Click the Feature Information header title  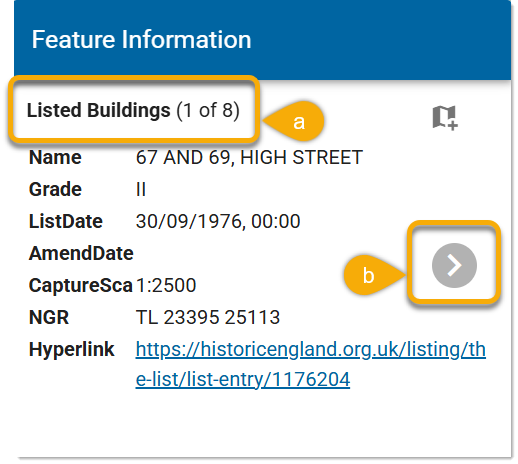(x=141, y=39)
